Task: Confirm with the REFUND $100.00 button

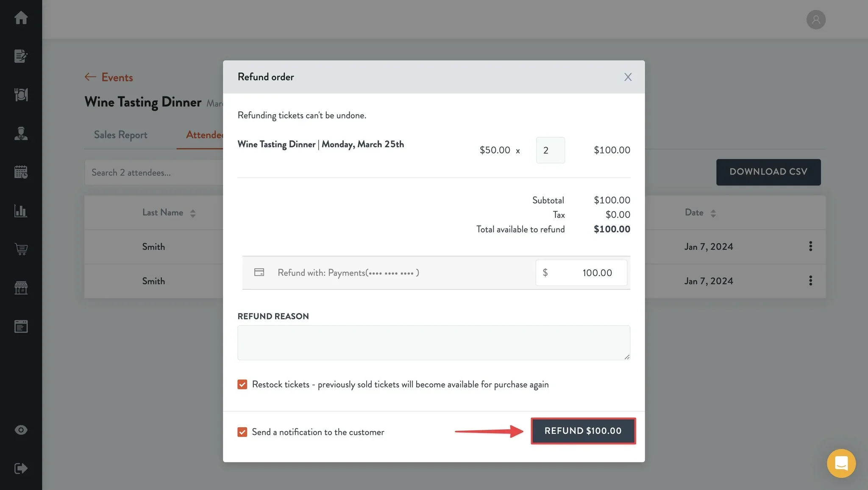Action: coord(583,431)
